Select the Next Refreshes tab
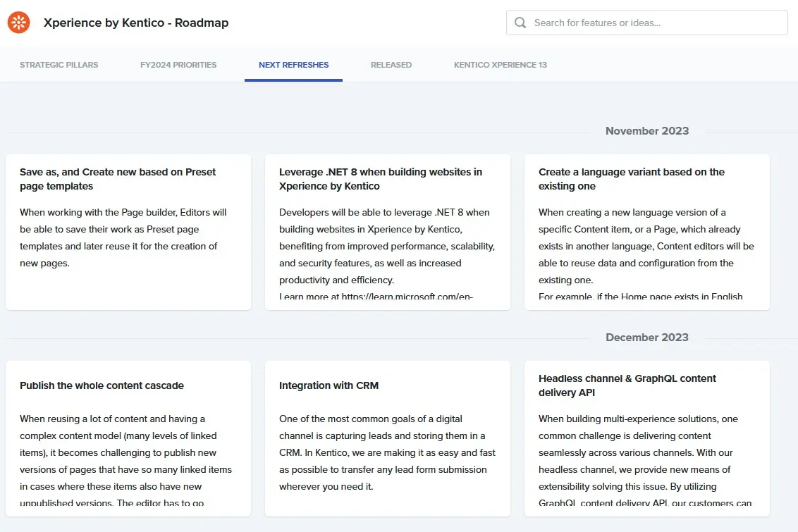The width and height of the screenshot is (798, 532). pyautogui.click(x=294, y=65)
